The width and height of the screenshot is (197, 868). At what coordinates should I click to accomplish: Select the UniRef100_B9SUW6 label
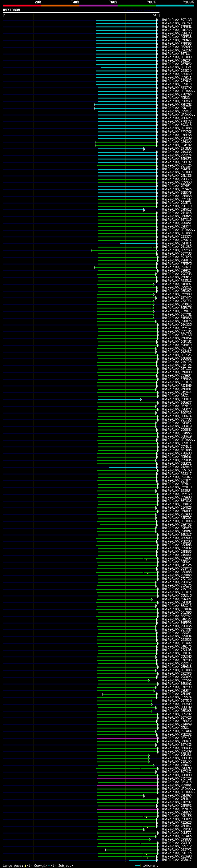[177, 840]
